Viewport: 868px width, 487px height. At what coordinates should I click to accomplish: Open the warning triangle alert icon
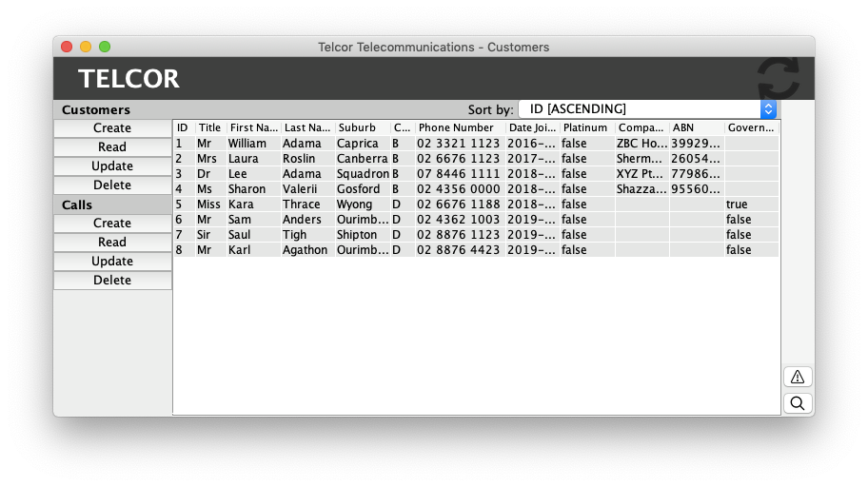(798, 377)
